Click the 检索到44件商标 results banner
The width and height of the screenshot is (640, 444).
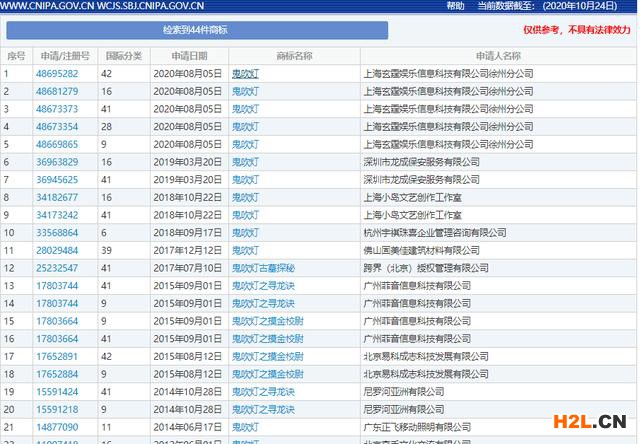(x=197, y=30)
